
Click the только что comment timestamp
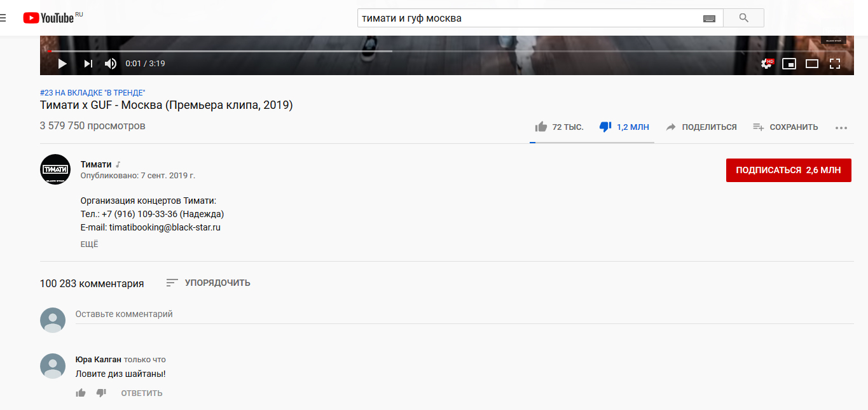145,360
